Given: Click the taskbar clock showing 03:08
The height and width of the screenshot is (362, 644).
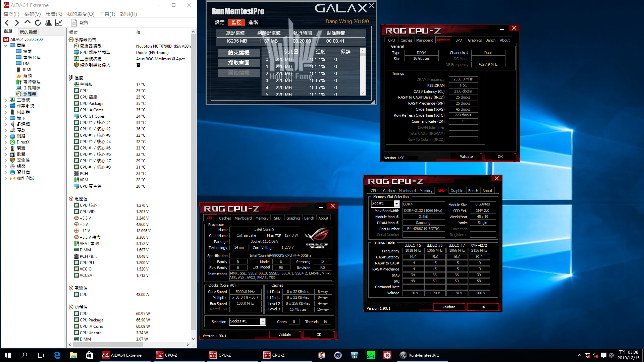Looking at the screenshot, I should pos(629,355).
